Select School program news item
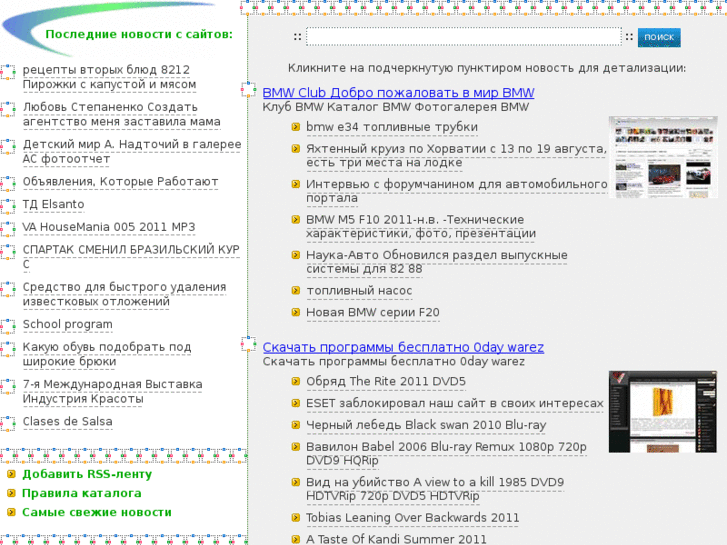The width and height of the screenshot is (727, 545). pos(68,324)
